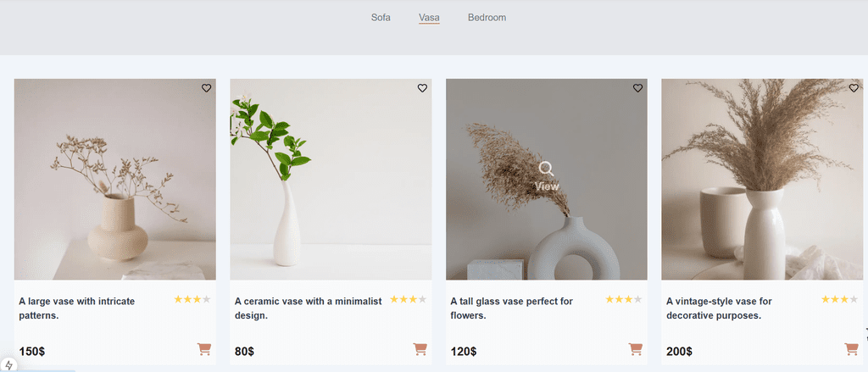The height and width of the screenshot is (372, 868).
Task: Add the 120$ tall glass vase to cart
Action: 636,349
